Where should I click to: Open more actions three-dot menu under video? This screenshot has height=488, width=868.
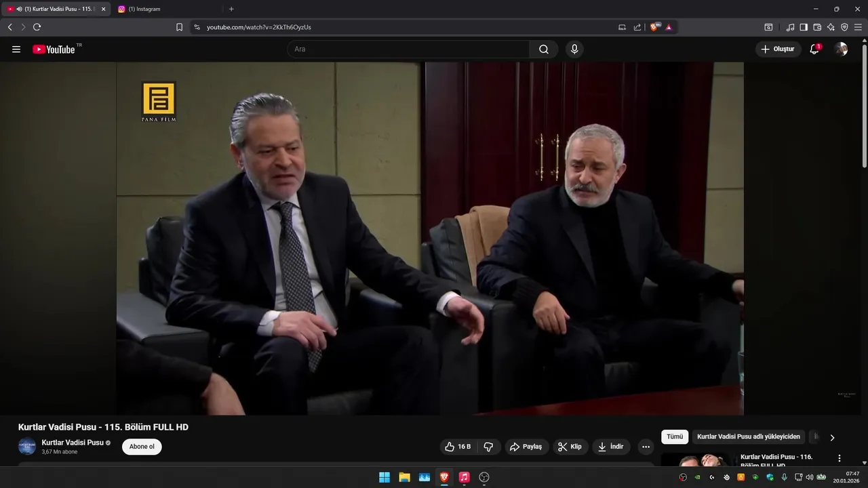(x=646, y=447)
